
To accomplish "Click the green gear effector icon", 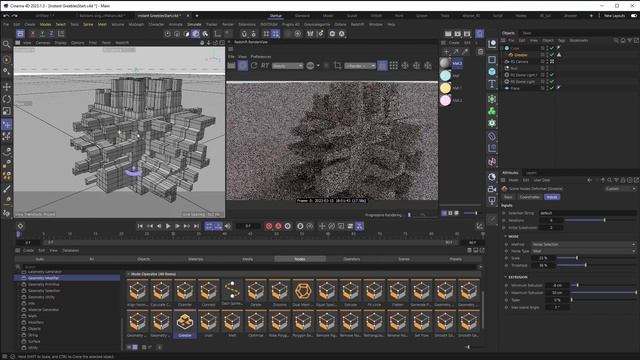I will (x=492, y=123).
